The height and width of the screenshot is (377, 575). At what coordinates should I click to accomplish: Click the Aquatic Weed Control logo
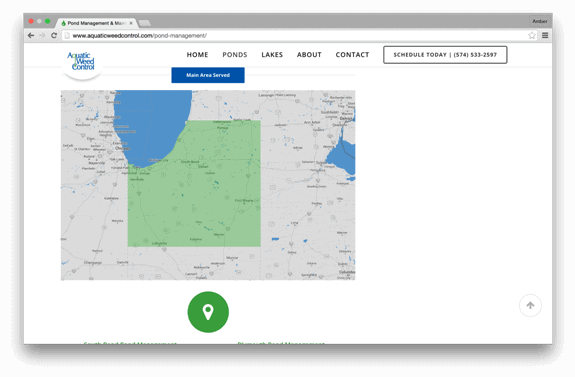[x=81, y=61]
